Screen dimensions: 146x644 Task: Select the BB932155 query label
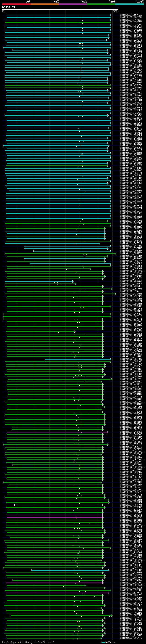pyautogui.click(x=8, y=7)
